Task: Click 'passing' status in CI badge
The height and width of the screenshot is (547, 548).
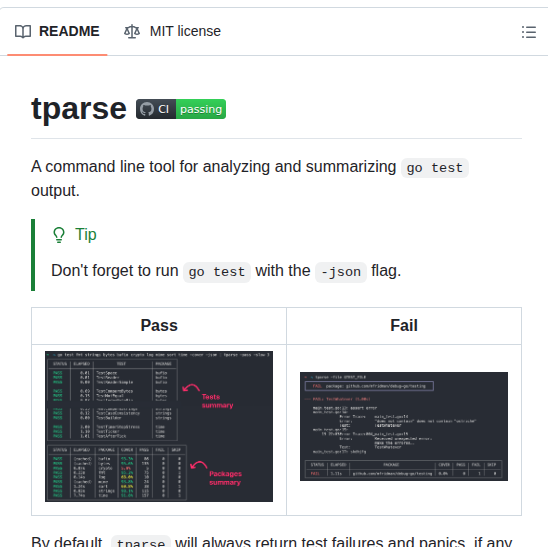Action: 201,109
